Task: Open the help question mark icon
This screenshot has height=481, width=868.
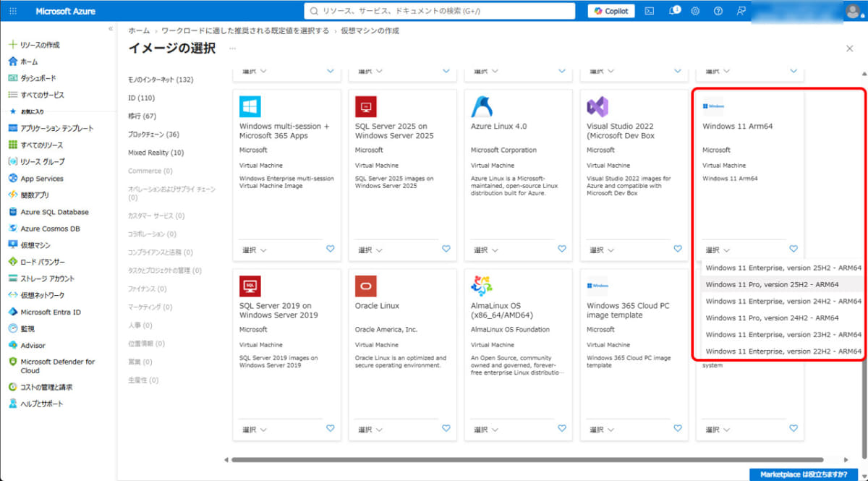Action: point(718,11)
